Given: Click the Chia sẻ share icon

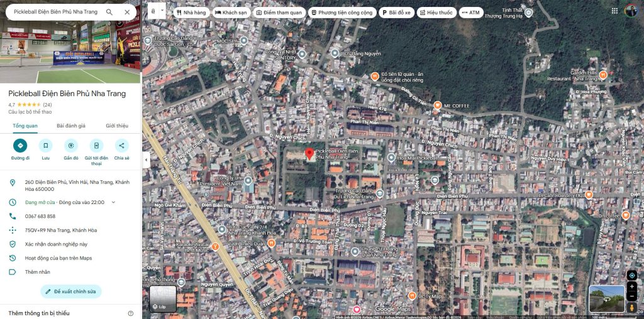Looking at the screenshot, I should [x=121, y=146].
